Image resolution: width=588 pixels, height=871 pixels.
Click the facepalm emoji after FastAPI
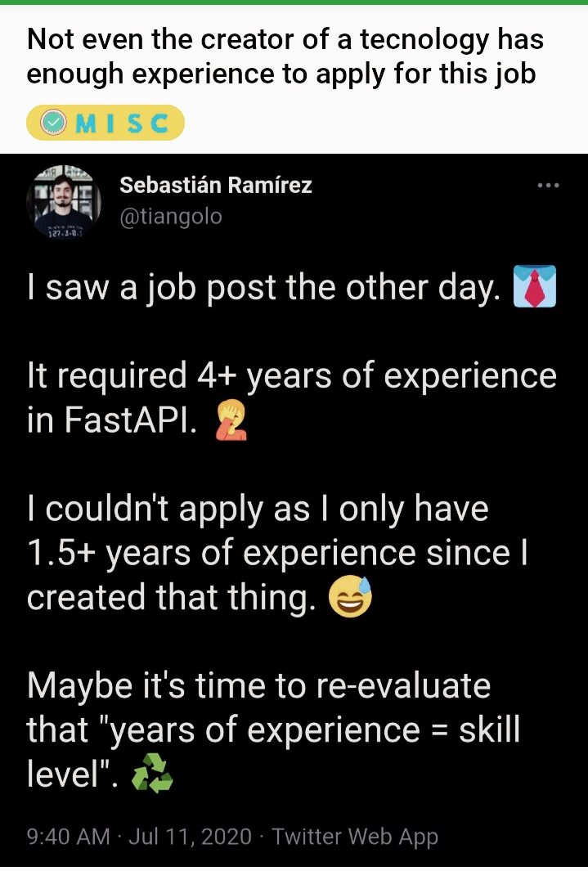(x=230, y=421)
